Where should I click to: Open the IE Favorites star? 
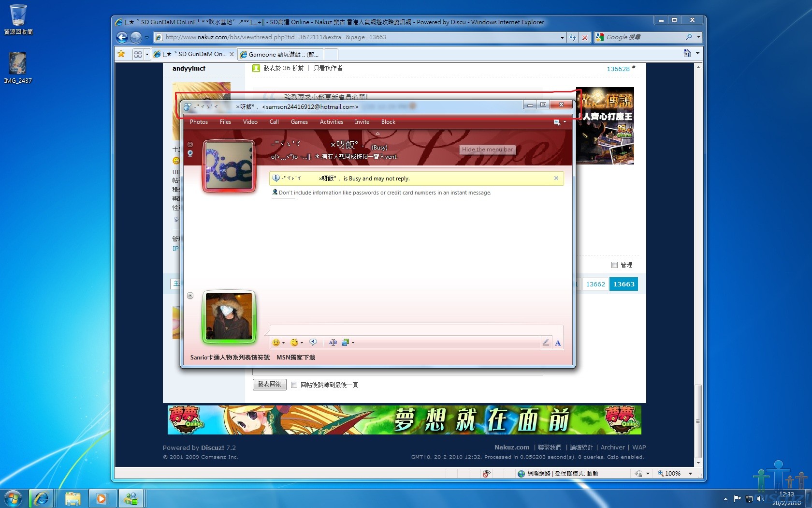pyautogui.click(x=121, y=54)
